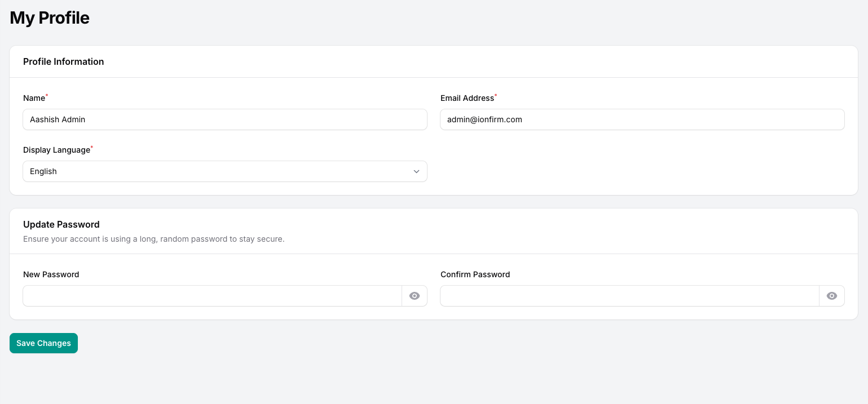The image size is (868, 404).
Task: Click the chevron arrow in language selector
Action: 416,171
